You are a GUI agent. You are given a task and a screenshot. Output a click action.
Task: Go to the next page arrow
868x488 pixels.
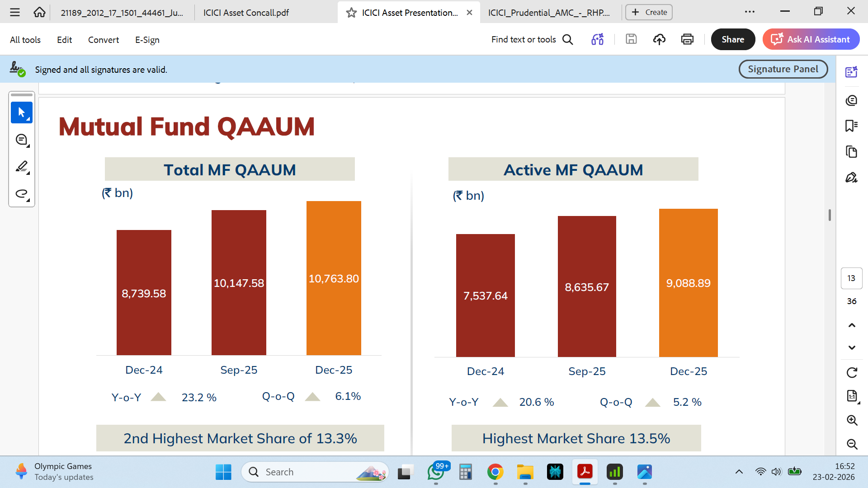[x=852, y=347]
